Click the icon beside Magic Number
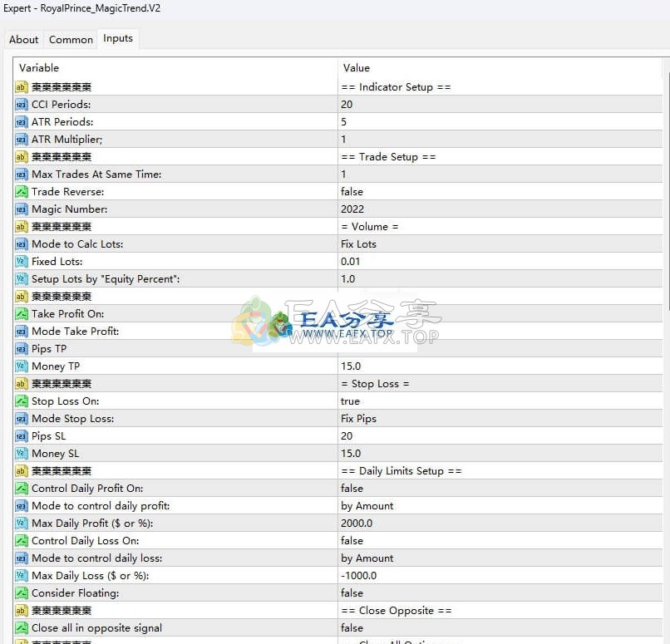 coord(21,209)
